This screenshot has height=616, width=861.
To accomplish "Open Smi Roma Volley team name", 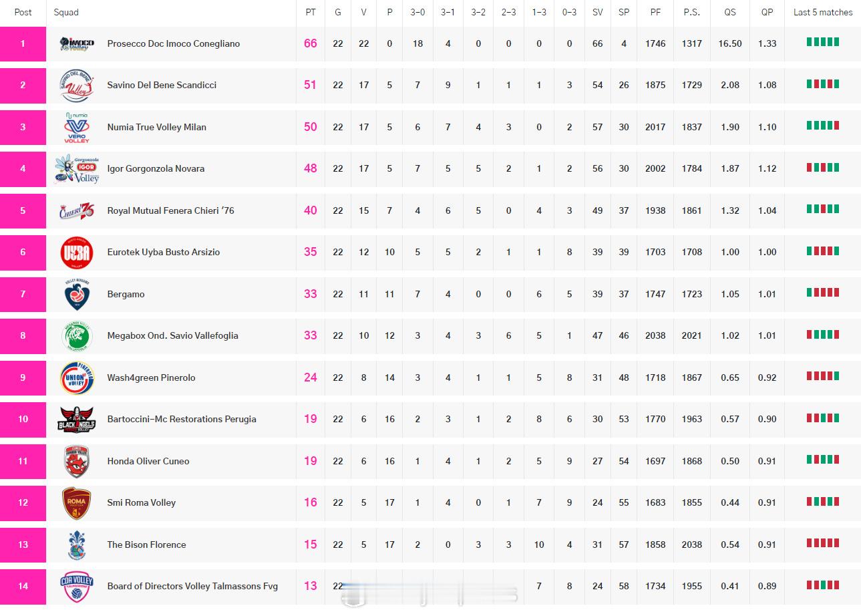I will pos(141,503).
